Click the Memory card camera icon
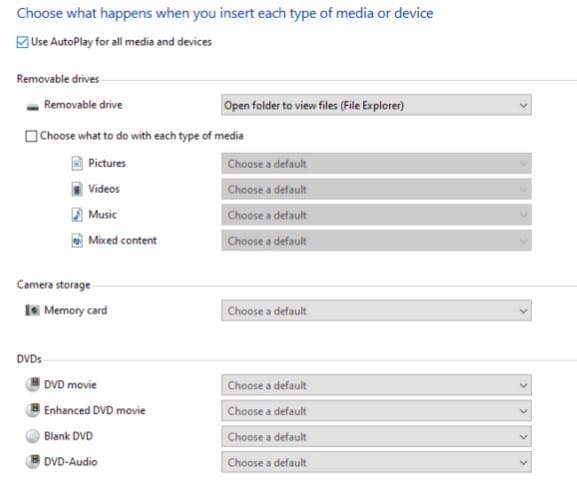 click(32, 310)
